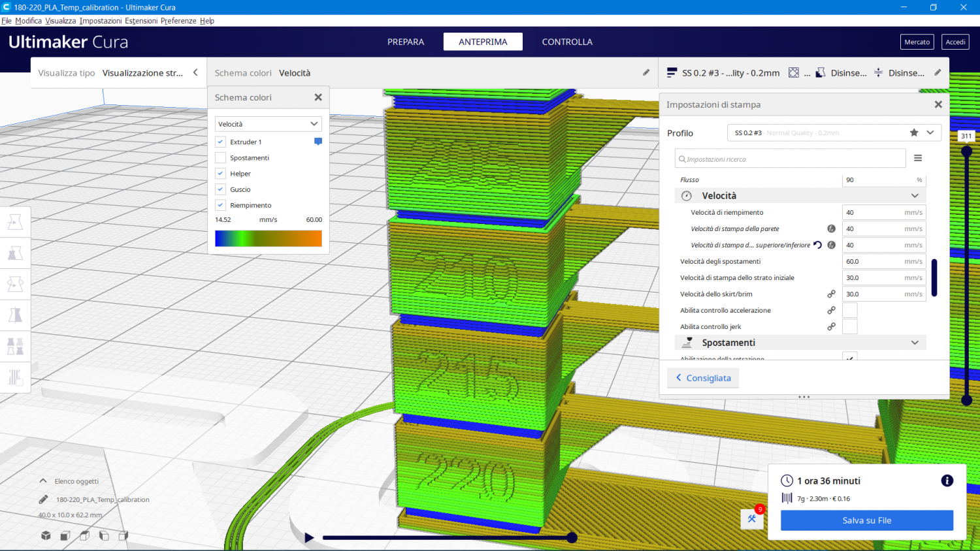Reset Velocità superiore/inferiore with revert arrow
The height and width of the screenshot is (551, 980).
click(817, 245)
